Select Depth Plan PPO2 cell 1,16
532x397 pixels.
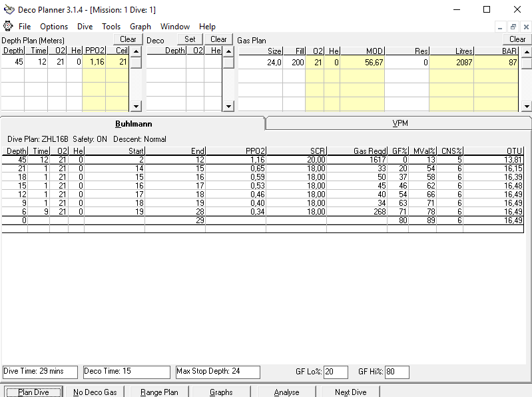(x=94, y=62)
